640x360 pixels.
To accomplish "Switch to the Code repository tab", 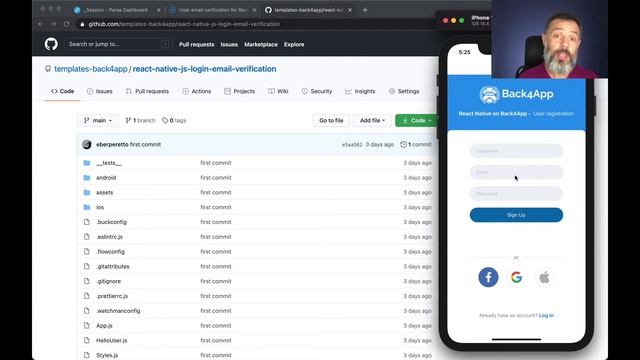I will (62, 91).
